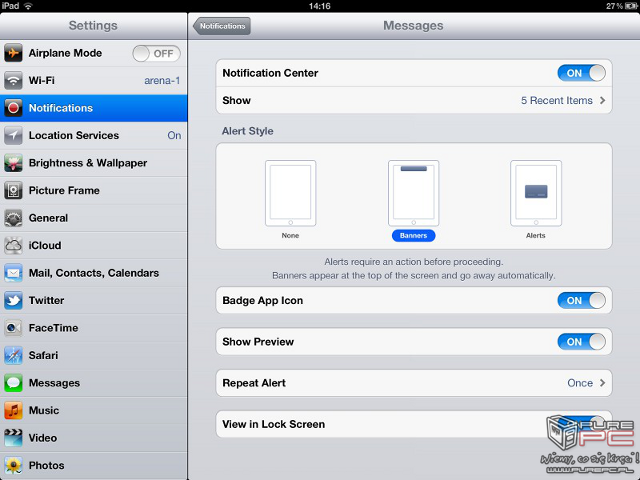Tap the iCloud cloud icon

(14, 245)
